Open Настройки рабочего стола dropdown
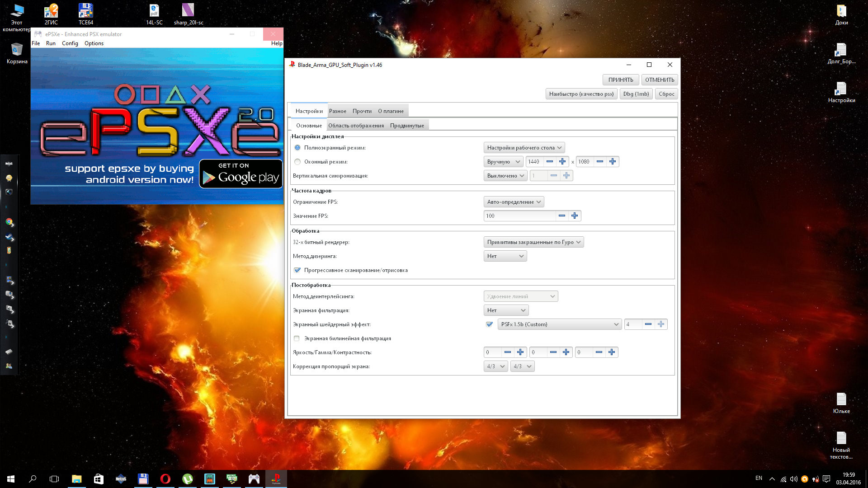 (524, 148)
